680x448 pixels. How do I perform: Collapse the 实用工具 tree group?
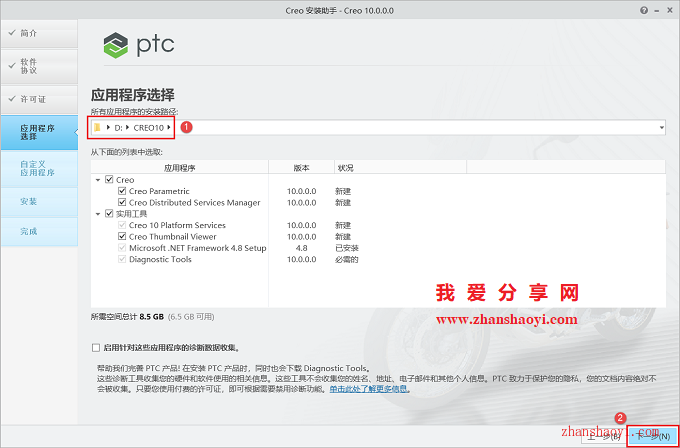coord(98,213)
